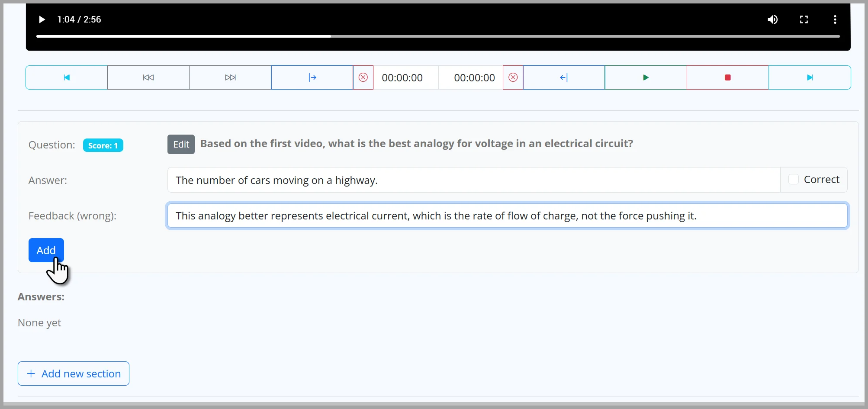868x409 pixels.
Task: Jump to the video start
Action: click(x=67, y=77)
